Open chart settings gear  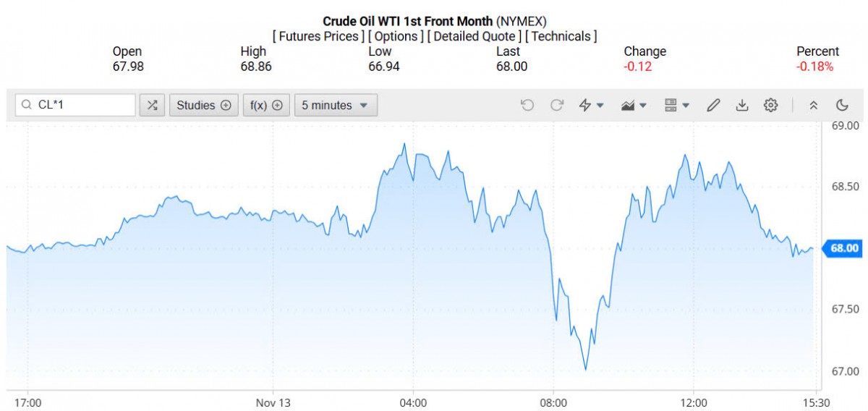771,105
